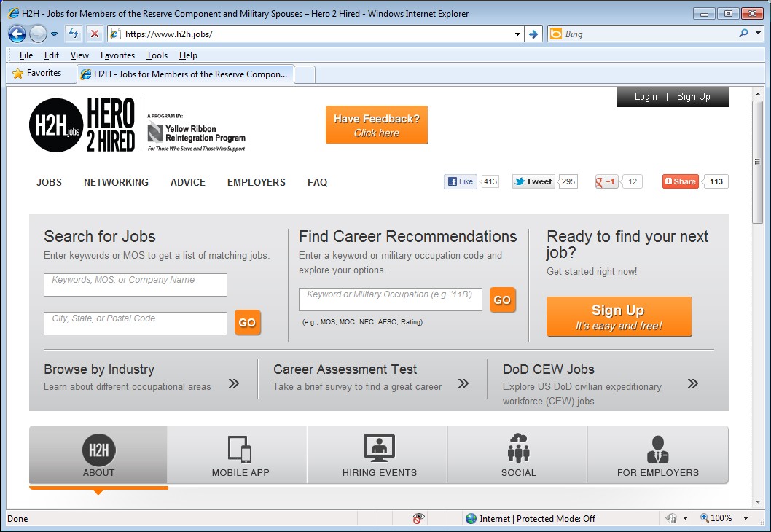
Task: Click the Refresh page icon
Action: [x=74, y=34]
